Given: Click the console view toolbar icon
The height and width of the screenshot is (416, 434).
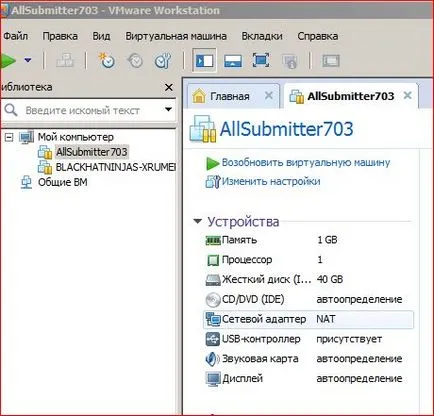Looking at the screenshot, I should coord(330,61).
